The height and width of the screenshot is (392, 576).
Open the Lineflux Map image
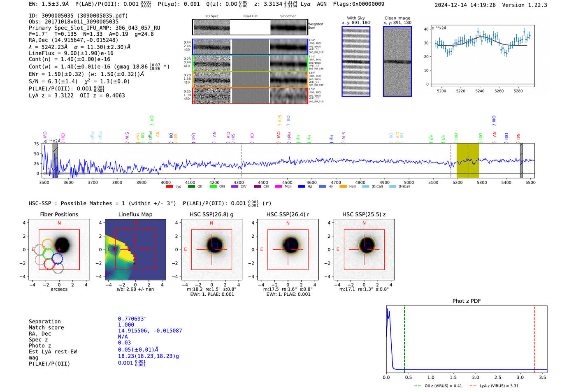point(135,250)
